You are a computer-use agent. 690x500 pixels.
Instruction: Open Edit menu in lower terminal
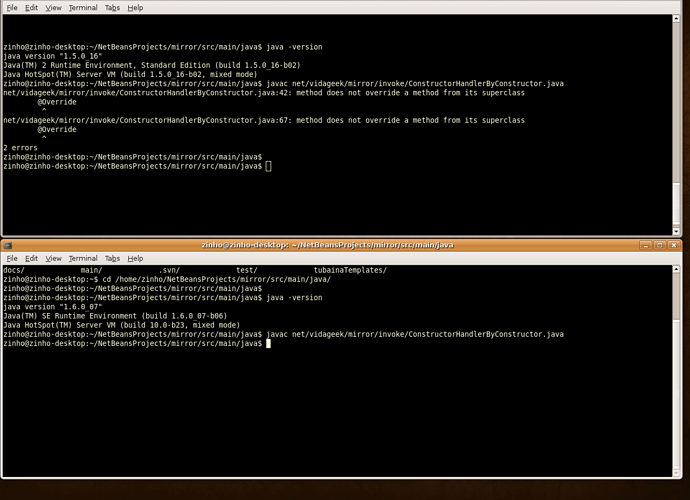[x=31, y=258]
